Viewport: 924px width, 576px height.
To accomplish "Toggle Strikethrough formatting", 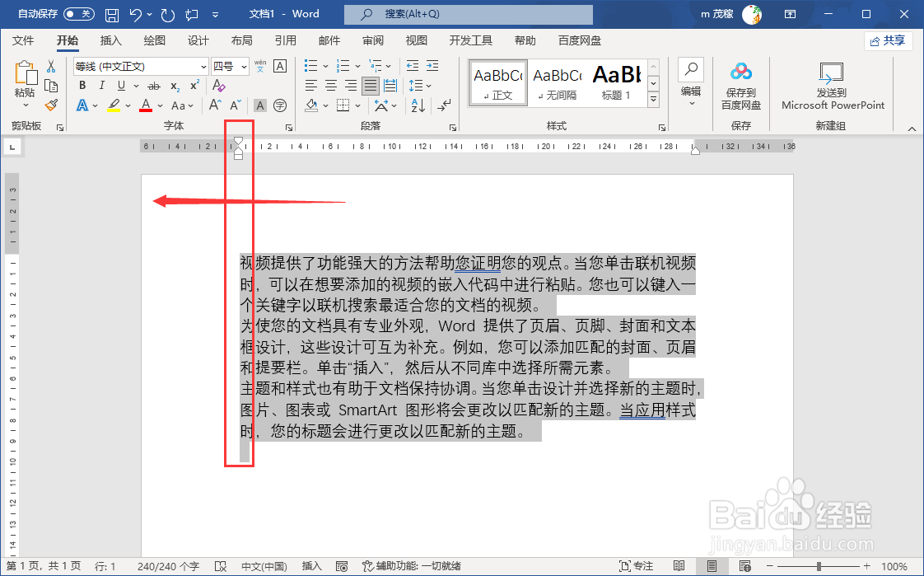I will (154, 86).
